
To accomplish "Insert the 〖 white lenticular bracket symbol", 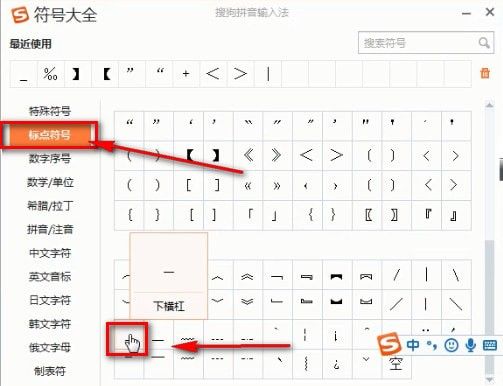I will pyautogui.click(x=367, y=215).
